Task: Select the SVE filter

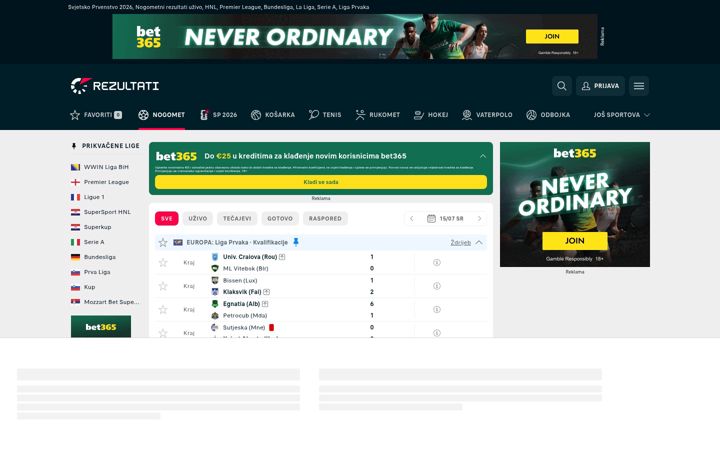Action: (x=167, y=219)
